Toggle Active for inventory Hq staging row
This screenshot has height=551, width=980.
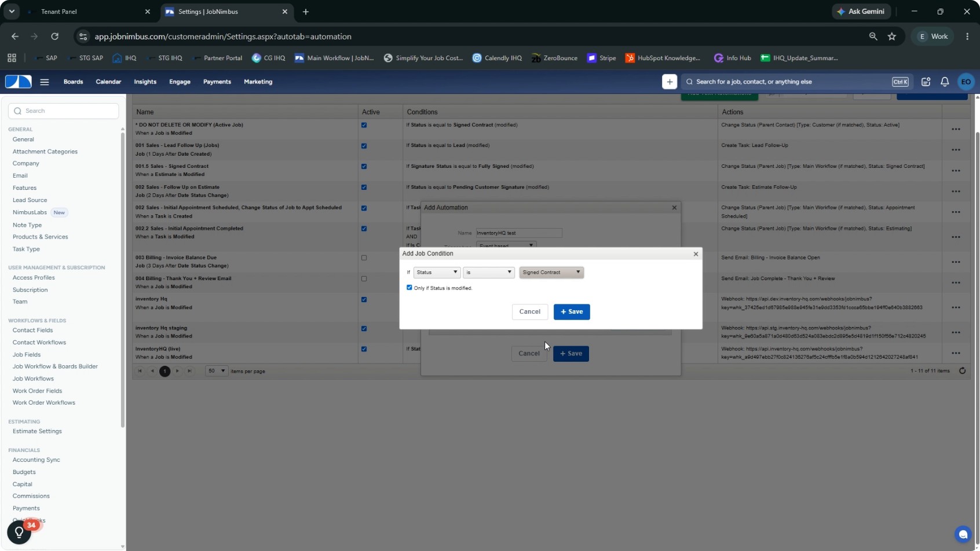pyautogui.click(x=364, y=328)
